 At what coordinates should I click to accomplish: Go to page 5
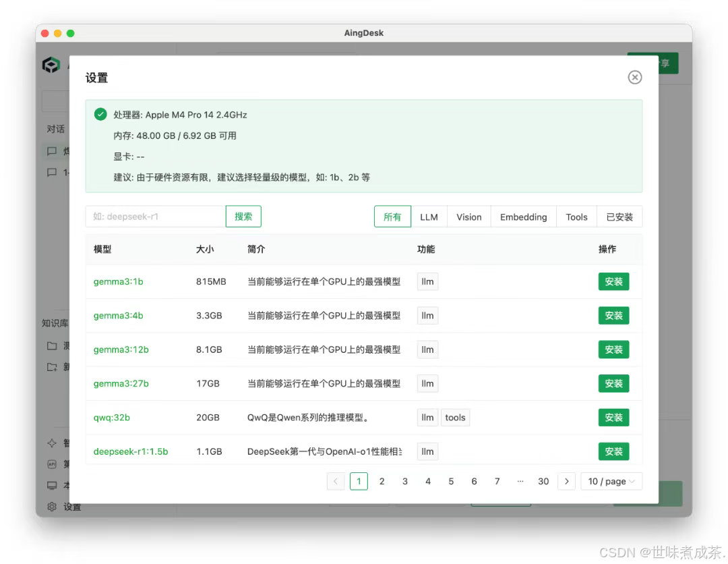click(451, 481)
